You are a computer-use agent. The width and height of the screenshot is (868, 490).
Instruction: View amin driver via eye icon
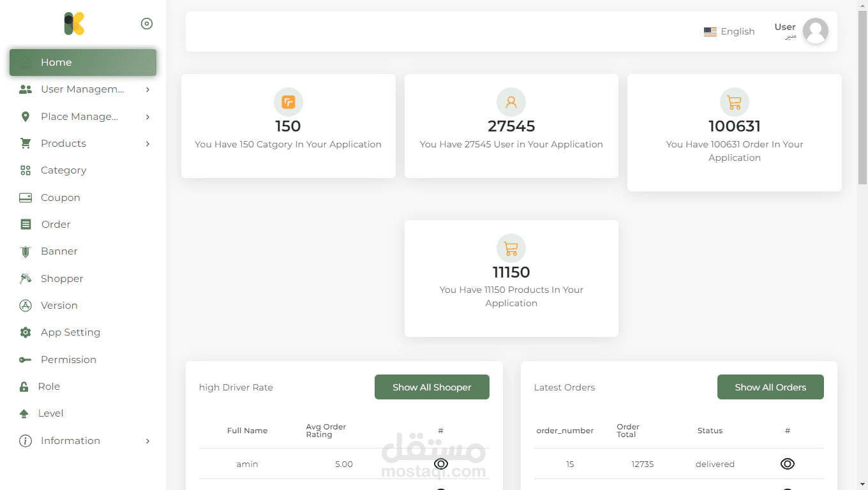coord(441,464)
